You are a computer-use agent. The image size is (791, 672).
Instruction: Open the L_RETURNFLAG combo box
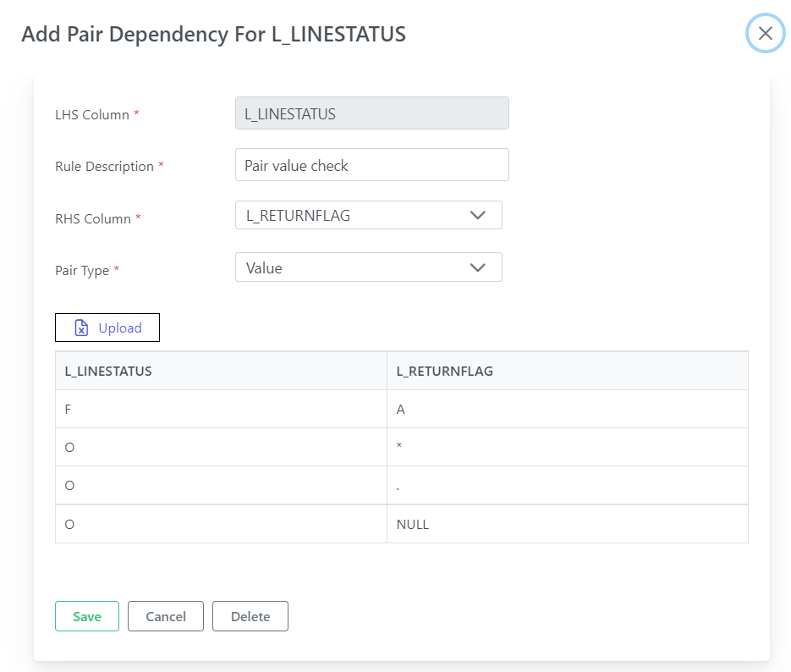click(368, 216)
